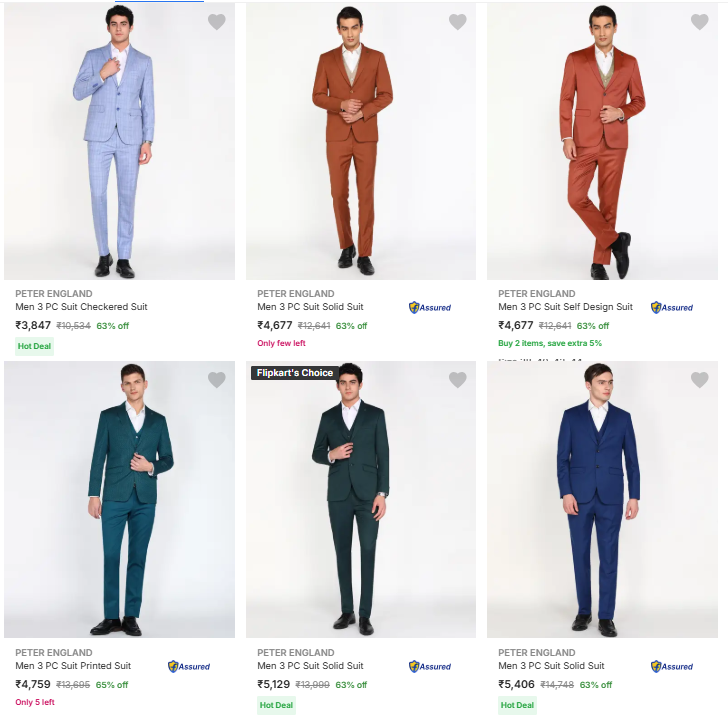
Task: Open light blue checkered suit image
Action: pyautogui.click(x=119, y=145)
